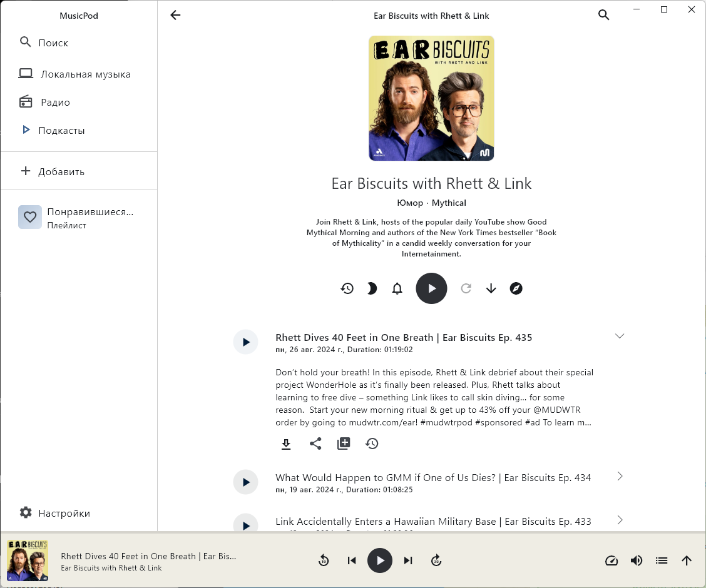Open search with the top-right magnifier icon

tap(603, 15)
